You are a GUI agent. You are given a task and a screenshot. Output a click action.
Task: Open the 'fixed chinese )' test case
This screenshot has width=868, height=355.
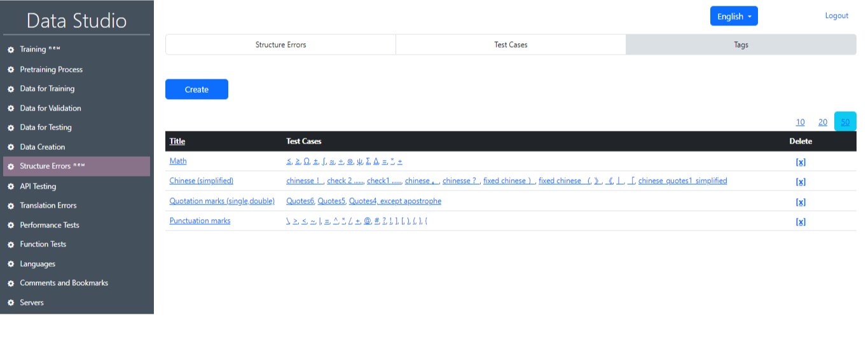509,181
